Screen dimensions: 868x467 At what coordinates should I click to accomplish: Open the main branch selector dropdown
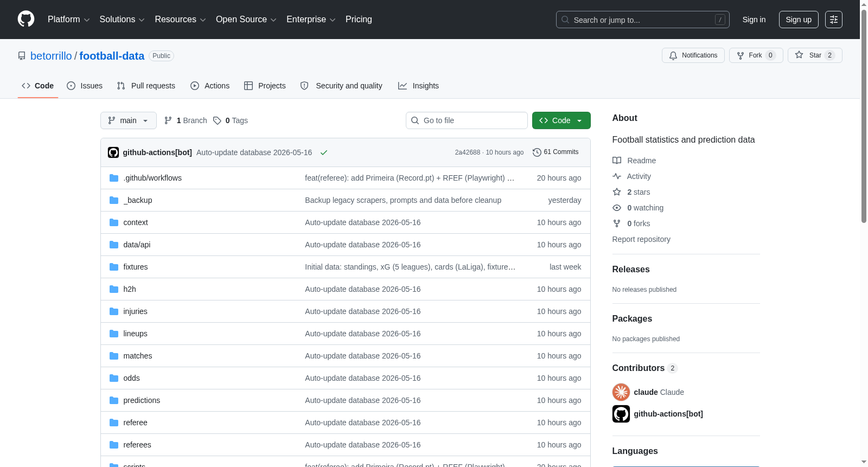[129, 120]
